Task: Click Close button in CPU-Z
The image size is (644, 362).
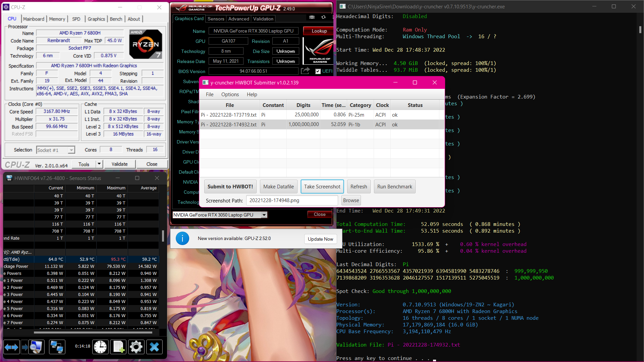Action: [152, 164]
